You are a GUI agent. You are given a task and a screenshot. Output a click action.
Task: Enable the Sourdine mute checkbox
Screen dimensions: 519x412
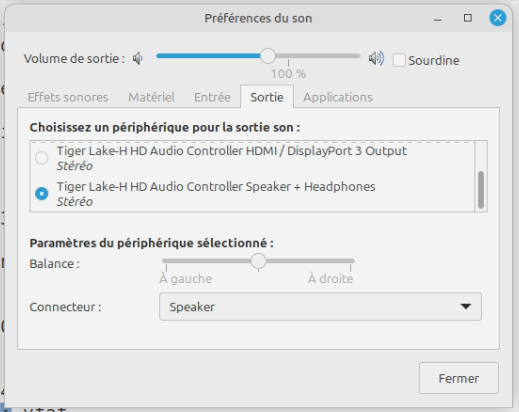point(399,60)
